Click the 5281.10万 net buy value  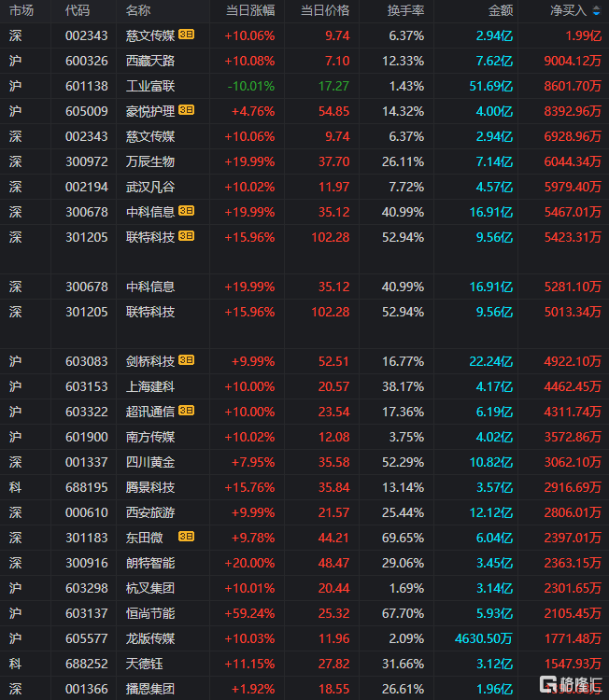click(573, 287)
